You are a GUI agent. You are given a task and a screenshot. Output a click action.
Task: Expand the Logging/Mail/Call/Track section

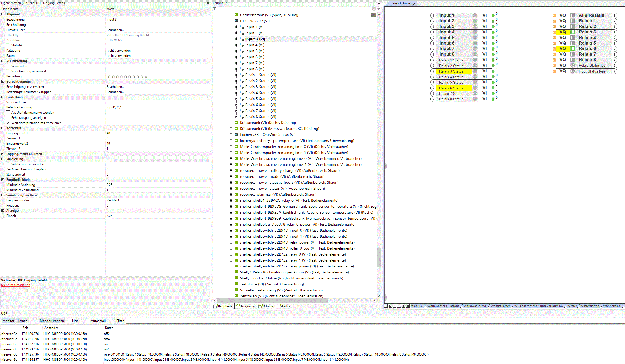click(x=3, y=154)
